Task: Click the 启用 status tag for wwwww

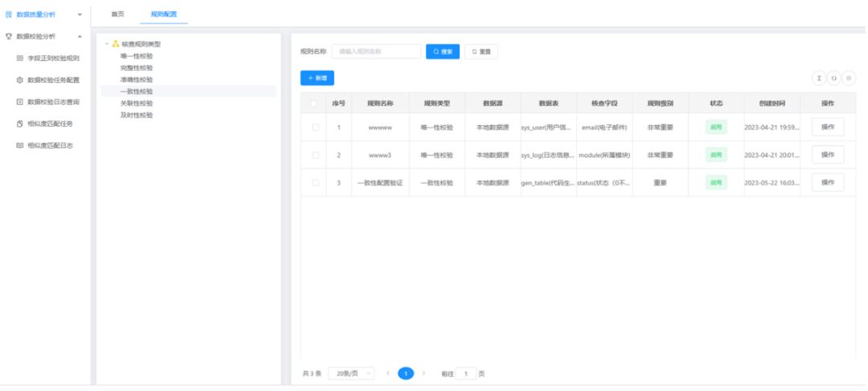Action: click(x=716, y=127)
